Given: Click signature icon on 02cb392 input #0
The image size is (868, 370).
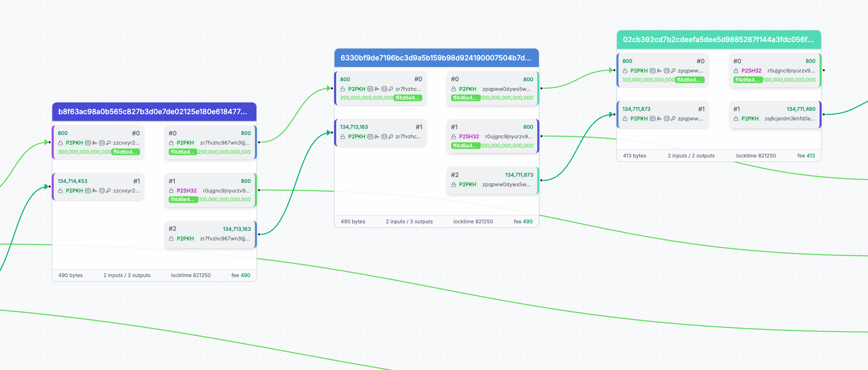Looking at the screenshot, I should pos(659,71).
